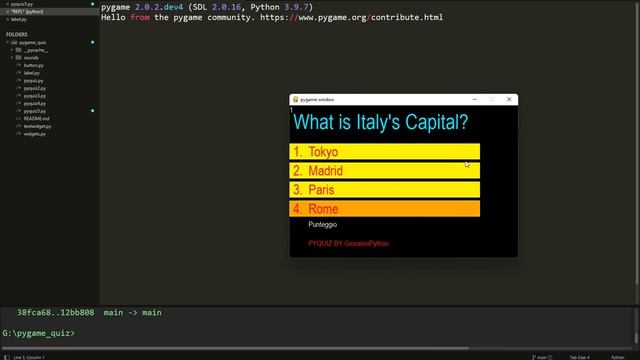The height and width of the screenshot is (360, 640).
Task: Open pyquiz.py from the folder tree
Action: click(33, 81)
